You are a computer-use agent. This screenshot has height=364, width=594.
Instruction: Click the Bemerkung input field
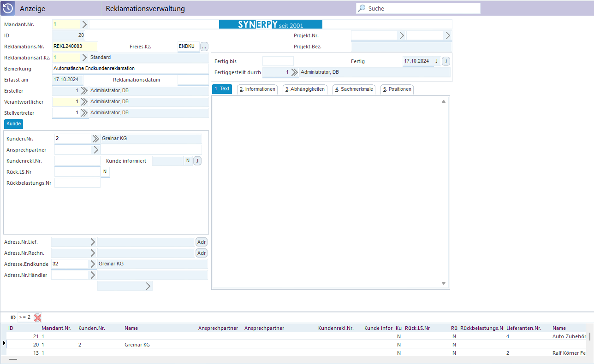tap(131, 69)
